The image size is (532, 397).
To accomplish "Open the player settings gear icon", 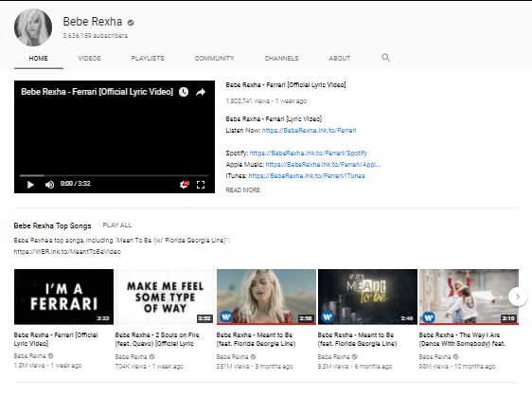I will 184,185.
